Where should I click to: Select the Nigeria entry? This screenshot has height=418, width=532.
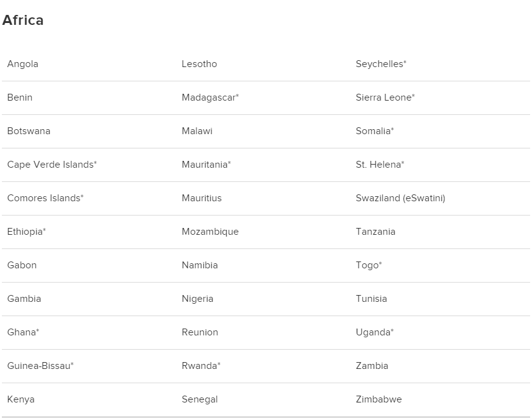point(198,299)
